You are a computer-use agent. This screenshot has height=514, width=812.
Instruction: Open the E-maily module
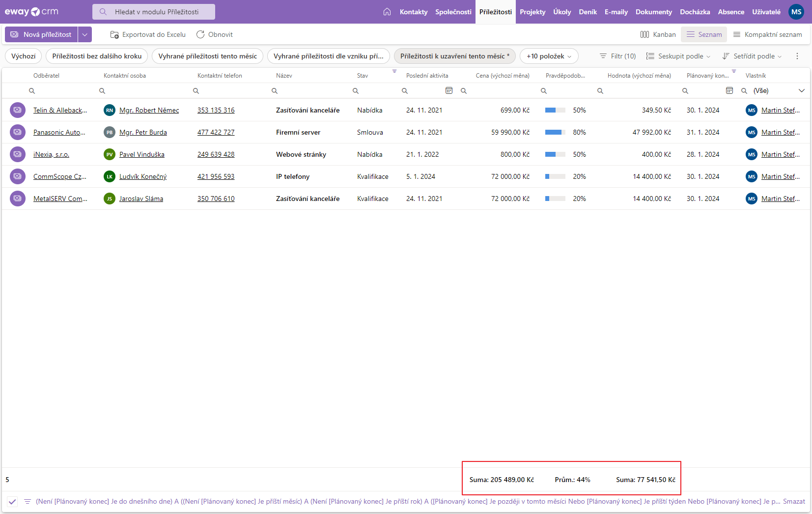click(616, 12)
